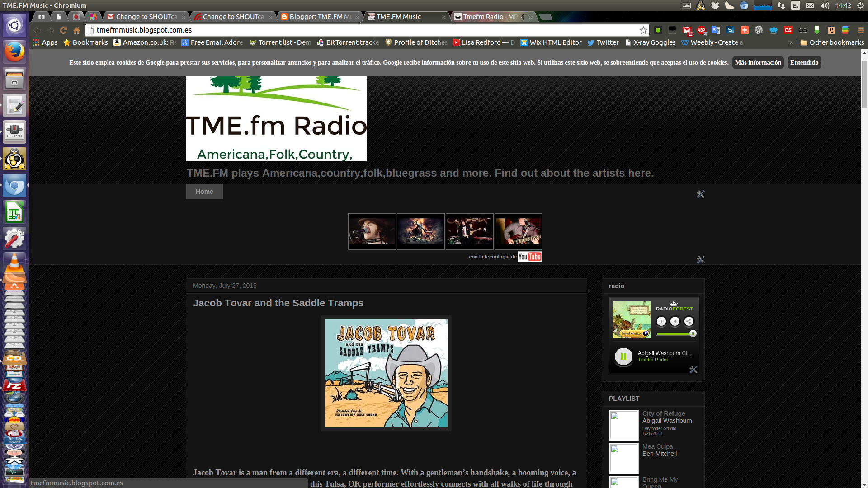Open the first YouTube video thumbnail
868x488 pixels.
click(x=372, y=231)
